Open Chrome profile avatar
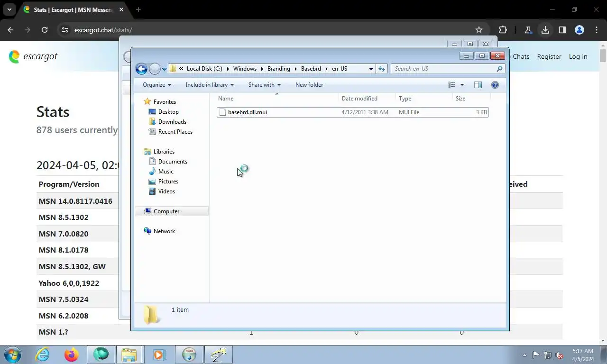This screenshot has height=364, width=607. tap(579, 30)
